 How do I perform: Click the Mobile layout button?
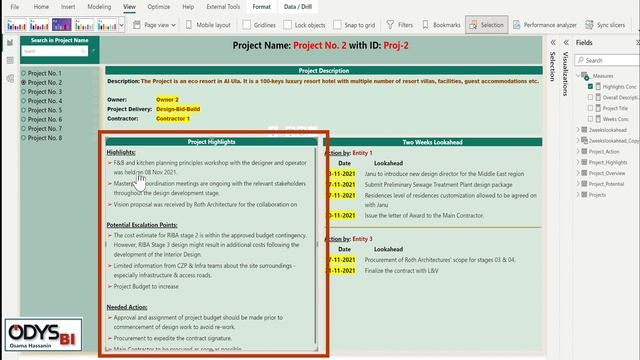point(208,25)
